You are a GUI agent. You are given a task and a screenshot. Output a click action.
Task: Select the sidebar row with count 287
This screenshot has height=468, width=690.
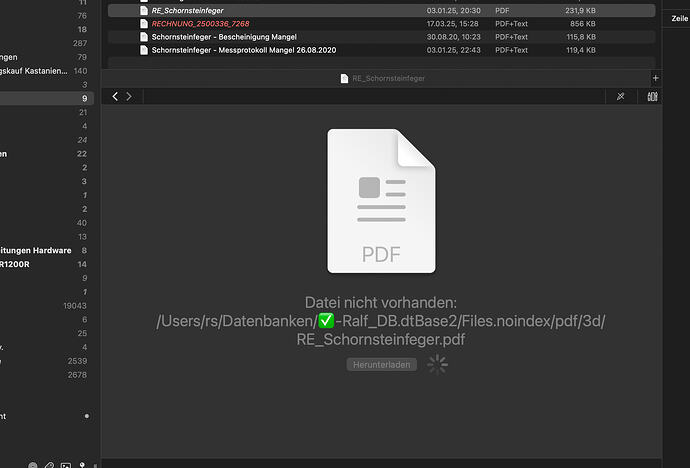click(x=46, y=43)
